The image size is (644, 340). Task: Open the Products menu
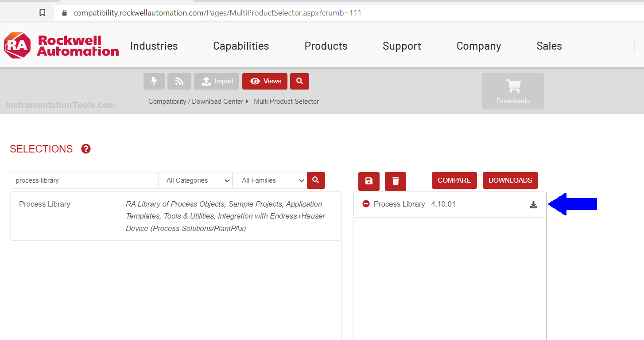[x=326, y=46]
